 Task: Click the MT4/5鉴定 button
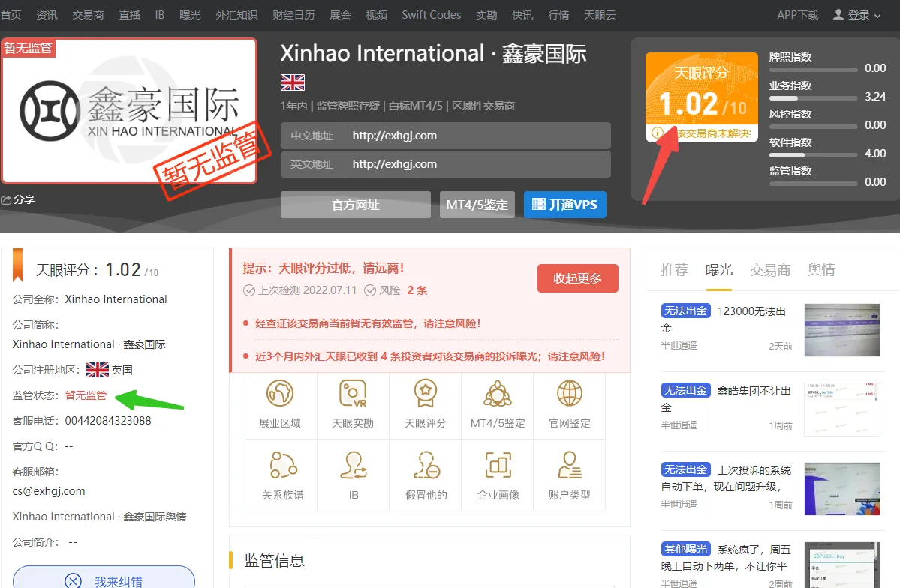click(x=477, y=205)
